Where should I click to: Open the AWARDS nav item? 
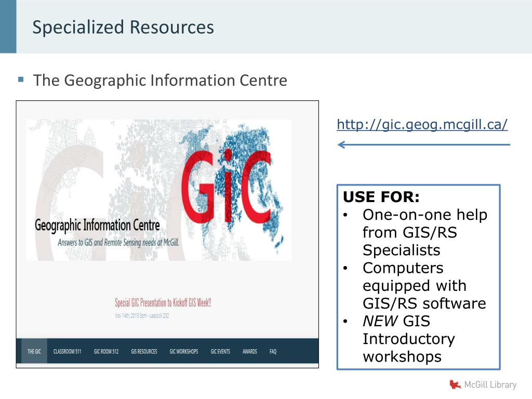coord(250,352)
